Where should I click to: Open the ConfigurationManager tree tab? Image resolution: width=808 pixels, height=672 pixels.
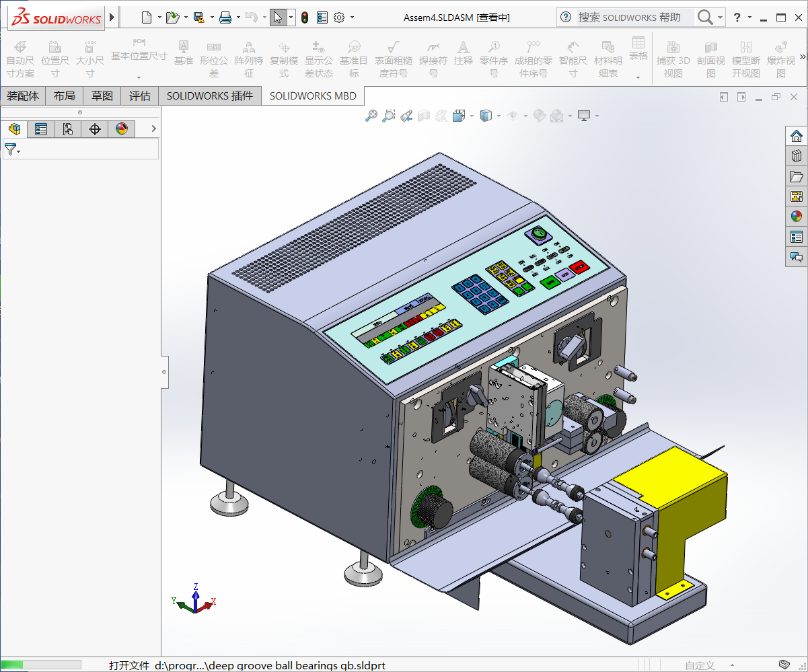[67, 129]
